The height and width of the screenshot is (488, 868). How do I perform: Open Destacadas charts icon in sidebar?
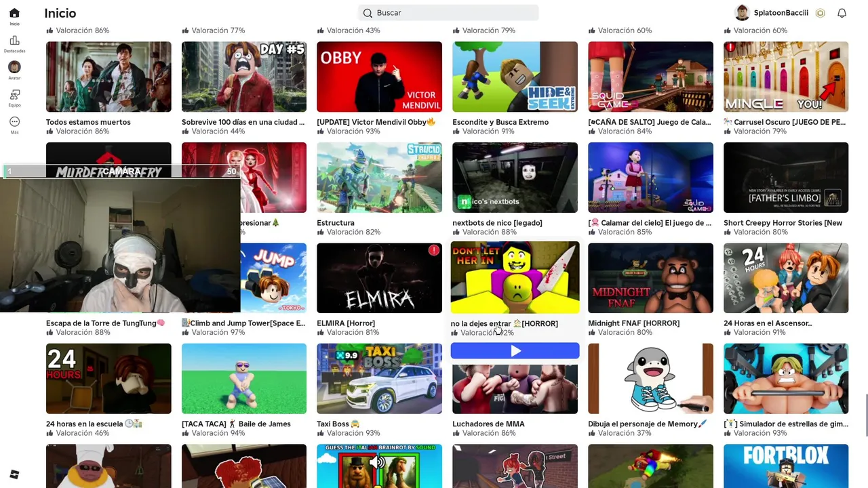pos(14,40)
